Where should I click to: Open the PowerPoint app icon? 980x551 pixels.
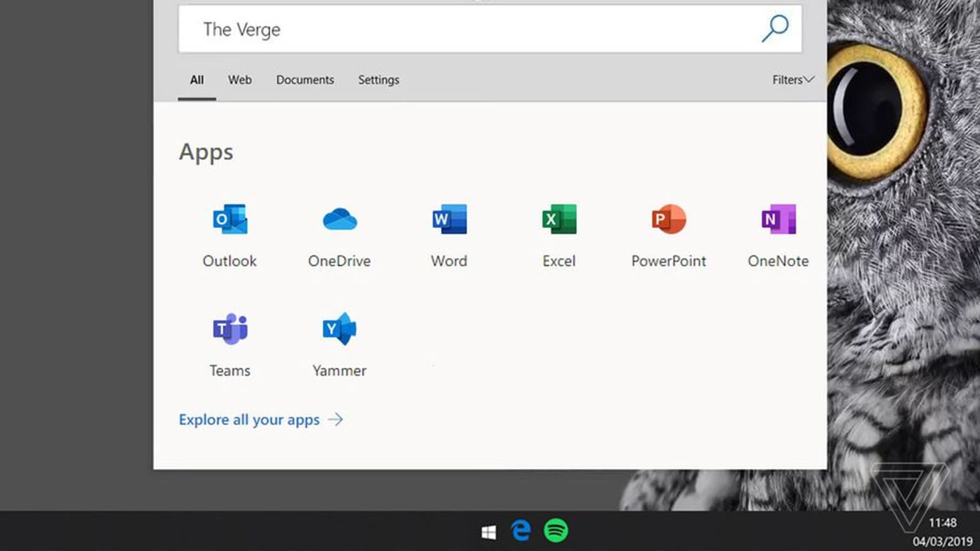point(669,219)
